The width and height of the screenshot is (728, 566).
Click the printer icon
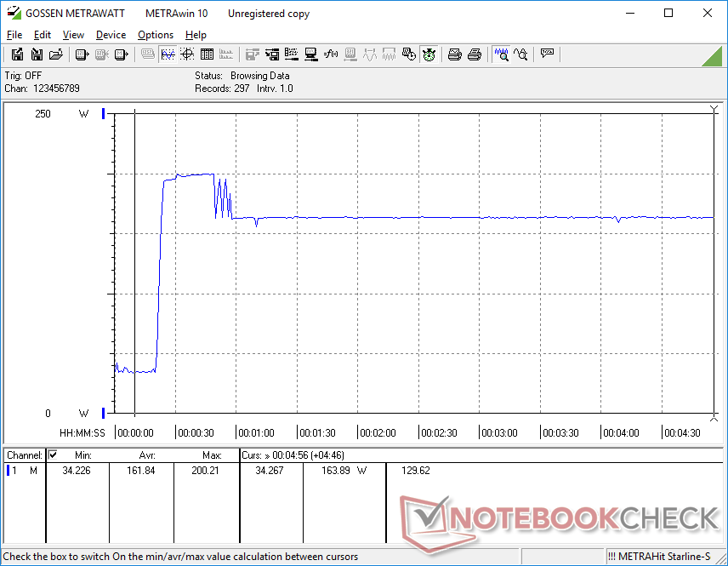pyautogui.click(x=475, y=54)
